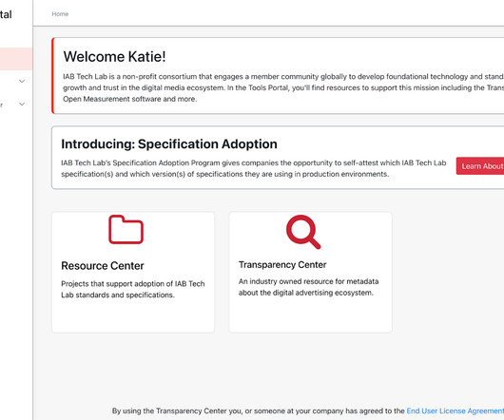Open the Transparency Center magnifier icon

[x=303, y=232]
